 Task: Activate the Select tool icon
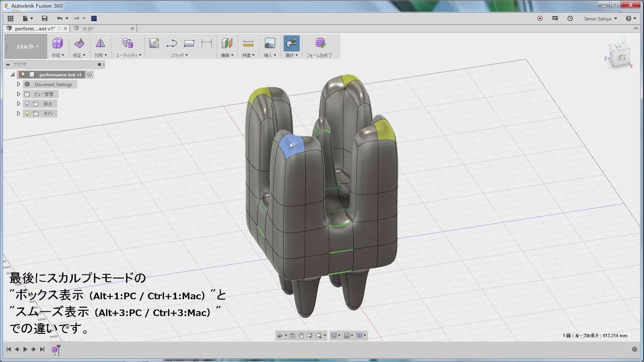click(291, 43)
